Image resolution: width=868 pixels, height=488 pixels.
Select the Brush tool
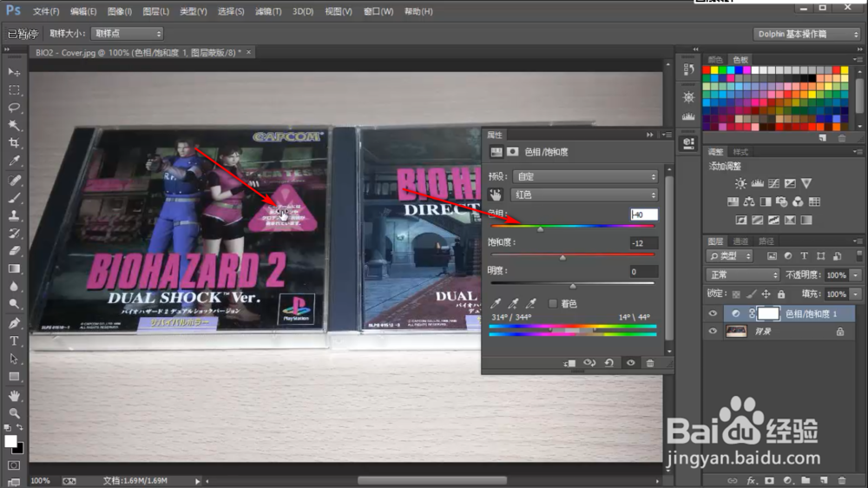[14, 198]
